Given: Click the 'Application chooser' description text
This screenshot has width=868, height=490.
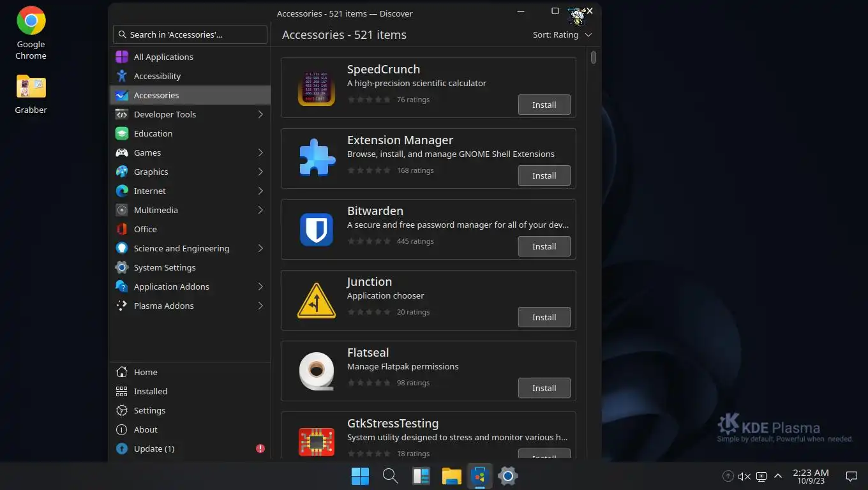Looking at the screenshot, I should (x=385, y=295).
